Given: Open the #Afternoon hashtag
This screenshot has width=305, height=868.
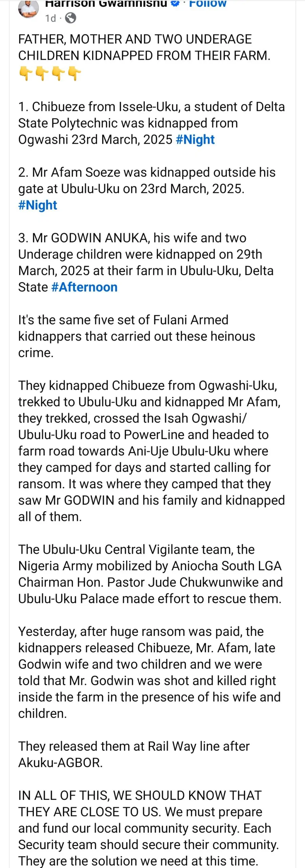Looking at the screenshot, I should pyautogui.click(x=84, y=287).
